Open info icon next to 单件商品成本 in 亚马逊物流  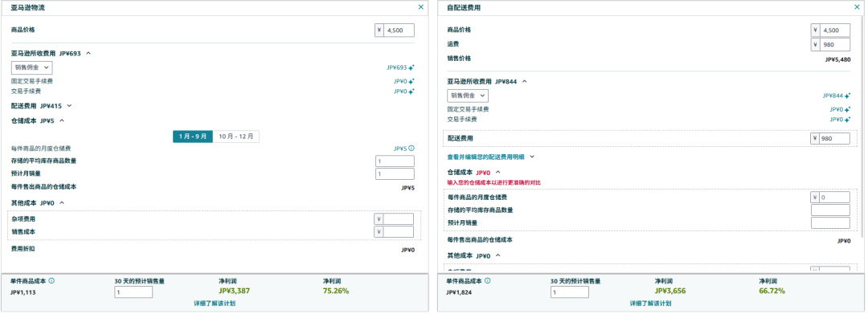[x=51, y=281]
